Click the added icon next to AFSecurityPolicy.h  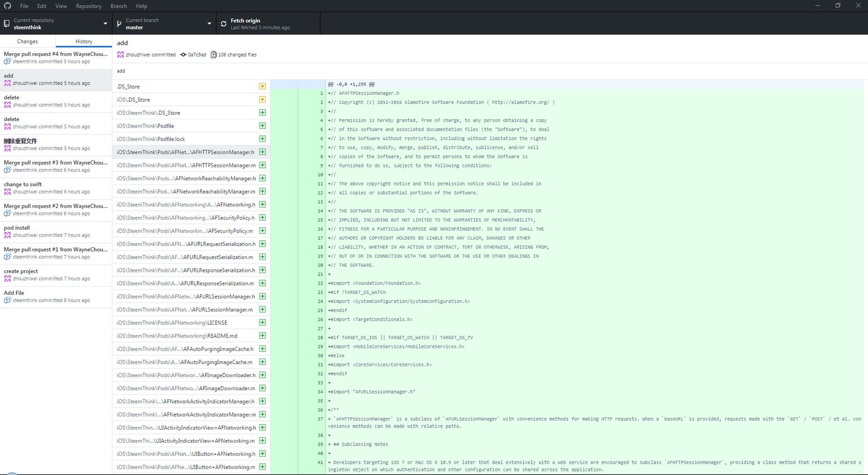click(x=262, y=218)
